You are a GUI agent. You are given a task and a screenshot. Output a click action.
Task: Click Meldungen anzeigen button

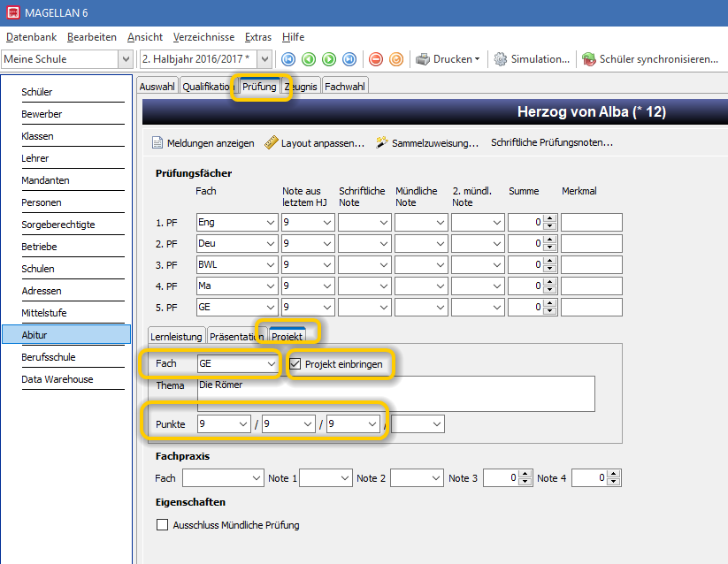point(203,143)
